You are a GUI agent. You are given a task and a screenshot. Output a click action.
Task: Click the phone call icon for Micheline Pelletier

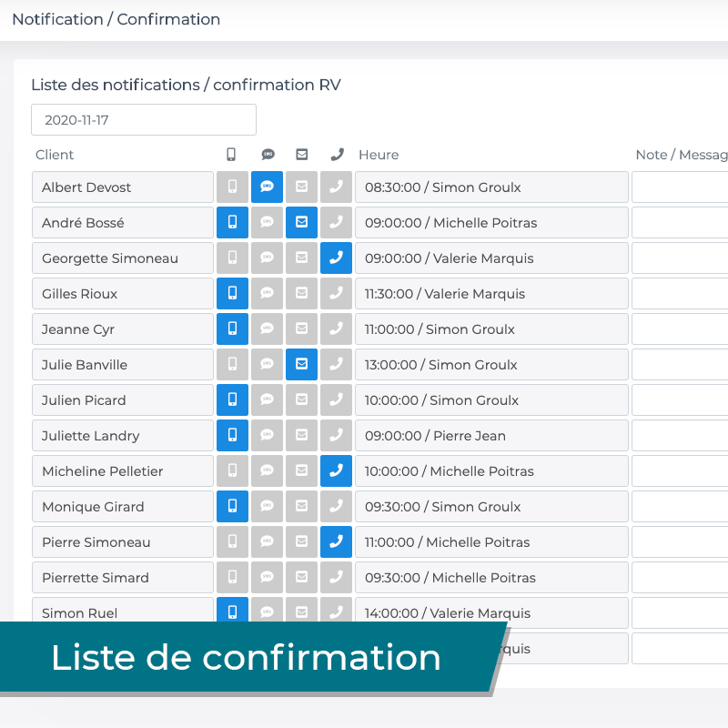(336, 471)
